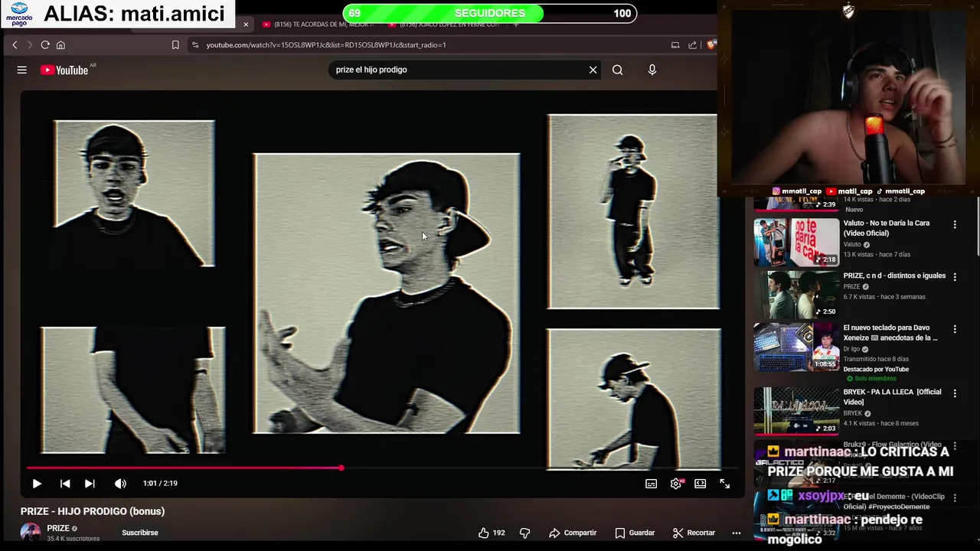Open 'El nuevo teclado para Davo Xeneize' title
Screen dimensions: 980x551
[890, 333]
